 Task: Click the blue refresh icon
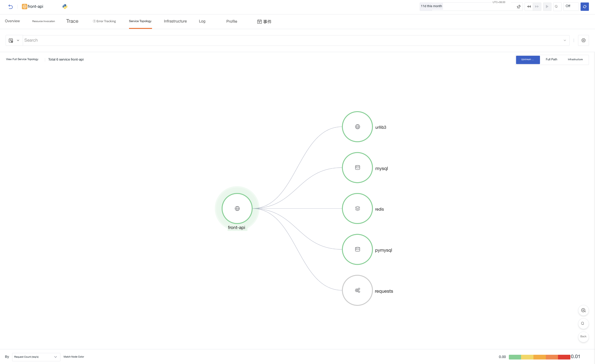click(x=585, y=7)
